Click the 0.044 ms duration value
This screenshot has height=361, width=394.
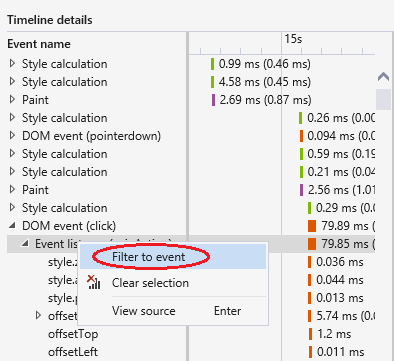pyautogui.click(x=340, y=280)
